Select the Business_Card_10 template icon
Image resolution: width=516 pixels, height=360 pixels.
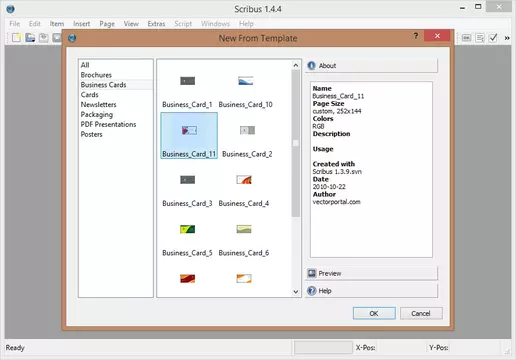tap(246, 81)
